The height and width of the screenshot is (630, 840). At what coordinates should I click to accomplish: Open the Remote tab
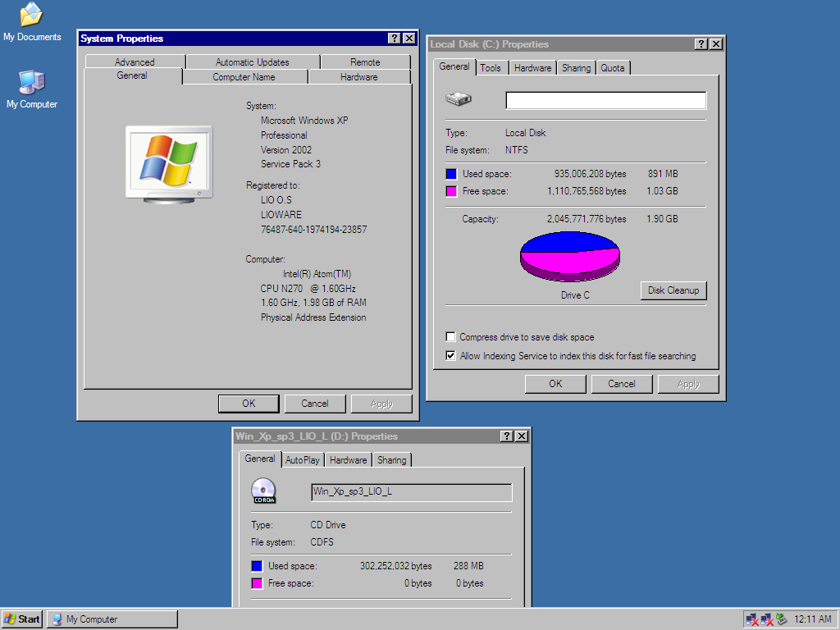click(365, 62)
